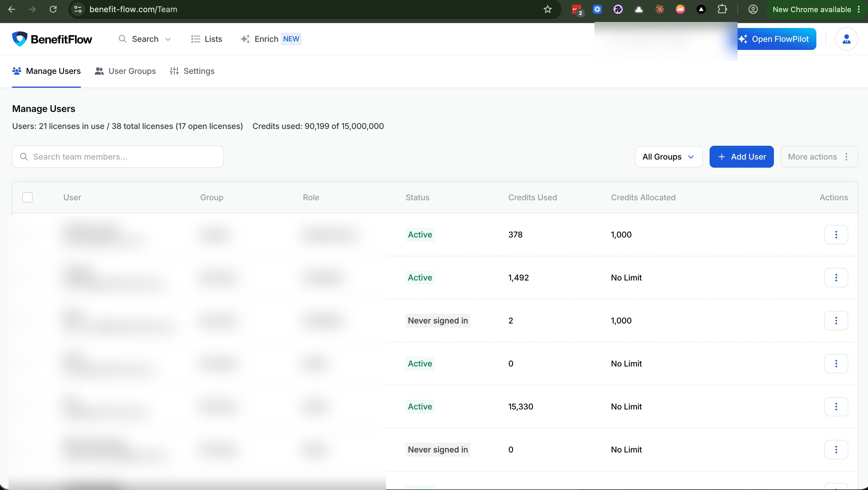Focus the Search team members field
The width and height of the screenshot is (868, 490).
(x=118, y=157)
